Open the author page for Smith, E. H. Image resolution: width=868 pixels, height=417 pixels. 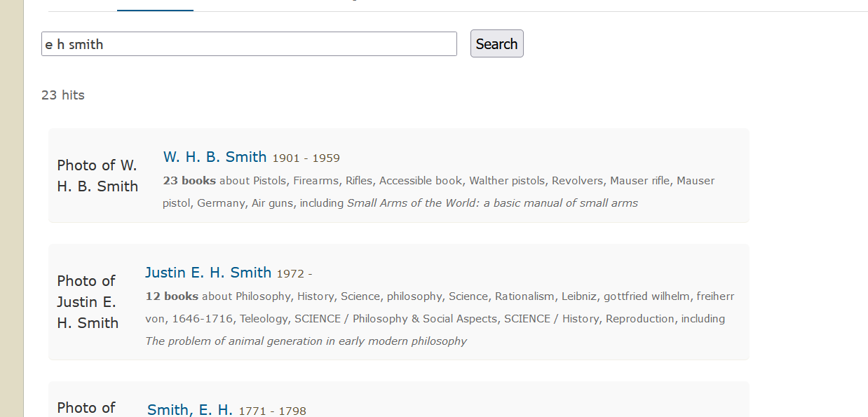coord(189,409)
